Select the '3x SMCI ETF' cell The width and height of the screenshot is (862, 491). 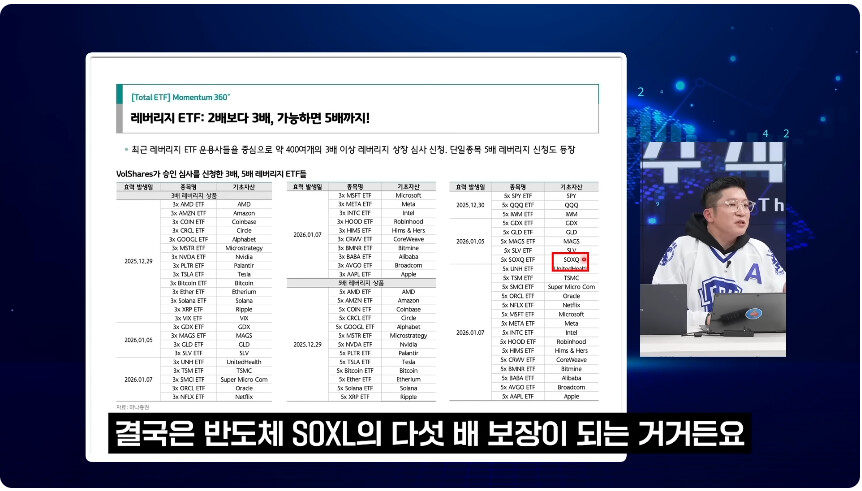[x=188, y=379]
